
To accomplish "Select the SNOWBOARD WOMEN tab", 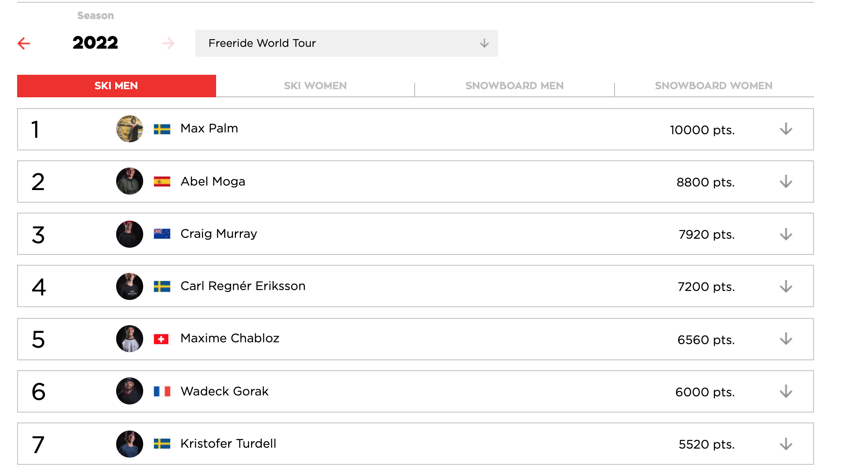I will tap(714, 86).
